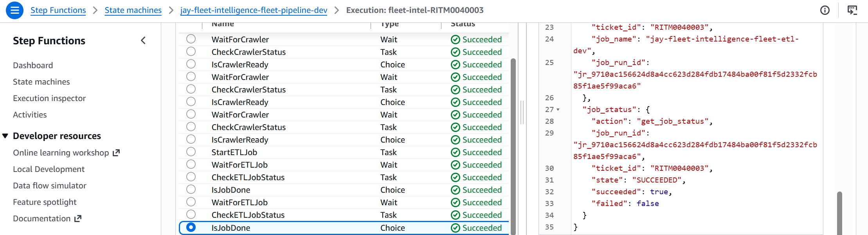
Task: Open Feature spotlight in the sidebar
Action: [x=45, y=202]
